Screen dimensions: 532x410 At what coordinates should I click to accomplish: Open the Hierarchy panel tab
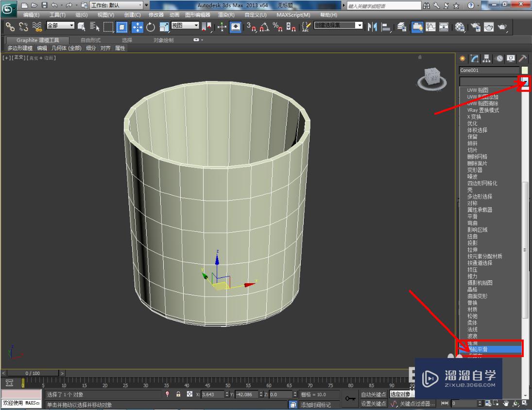click(x=487, y=59)
